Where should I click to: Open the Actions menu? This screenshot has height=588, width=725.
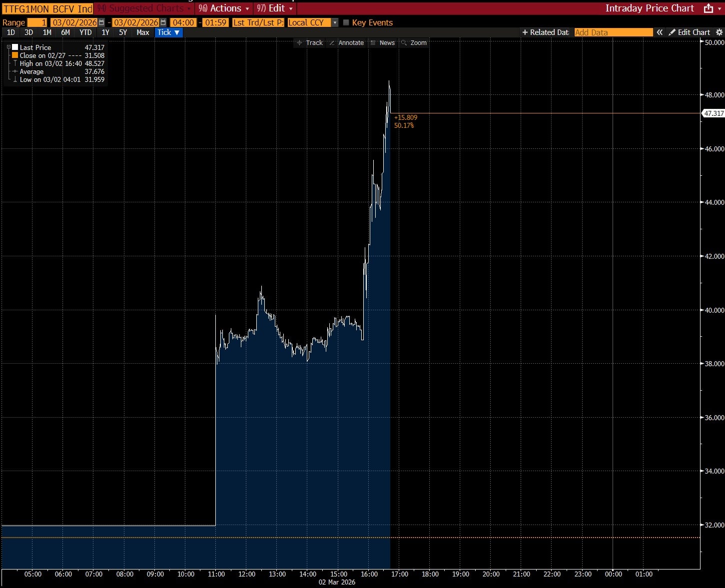point(223,8)
